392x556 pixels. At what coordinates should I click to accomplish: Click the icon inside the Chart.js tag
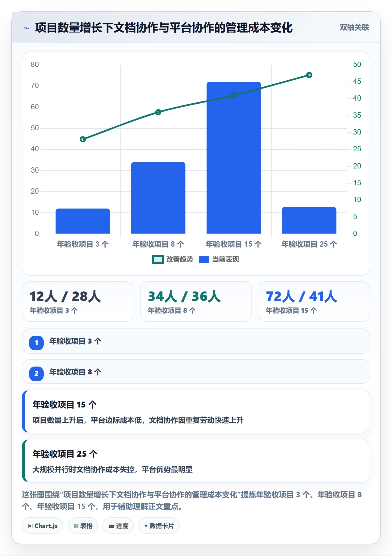(x=30, y=526)
